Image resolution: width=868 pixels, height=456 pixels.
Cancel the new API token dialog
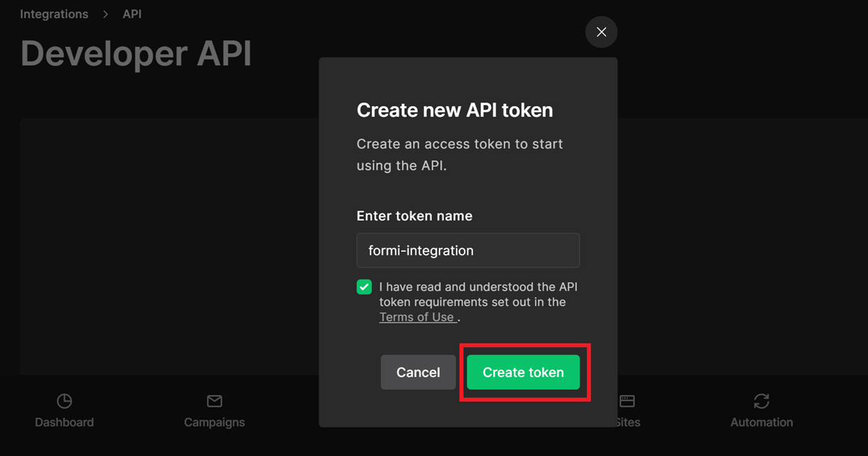(x=418, y=372)
